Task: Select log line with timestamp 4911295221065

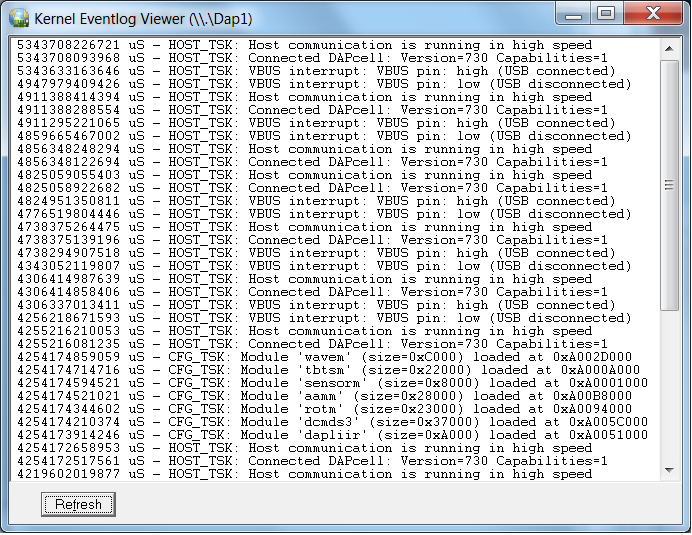Action: (316, 123)
